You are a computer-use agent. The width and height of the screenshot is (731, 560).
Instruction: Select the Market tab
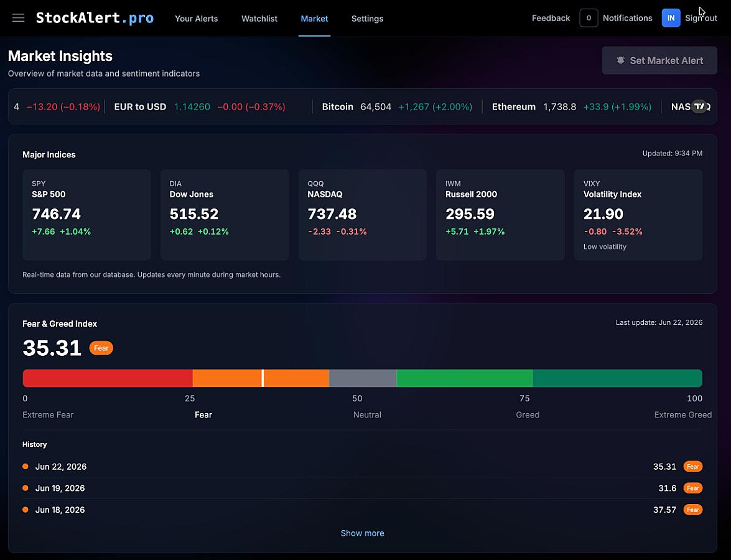(314, 19)
